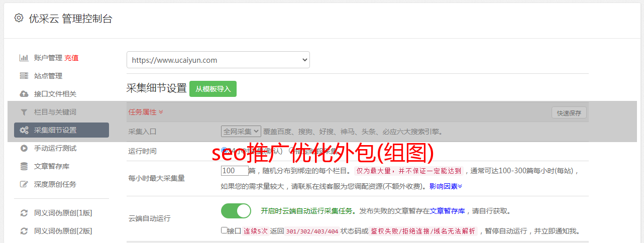The height and width of the screenshot is (243, 644).
Task: Expand the 影响因素 link details
Action: tap(446, 186)
